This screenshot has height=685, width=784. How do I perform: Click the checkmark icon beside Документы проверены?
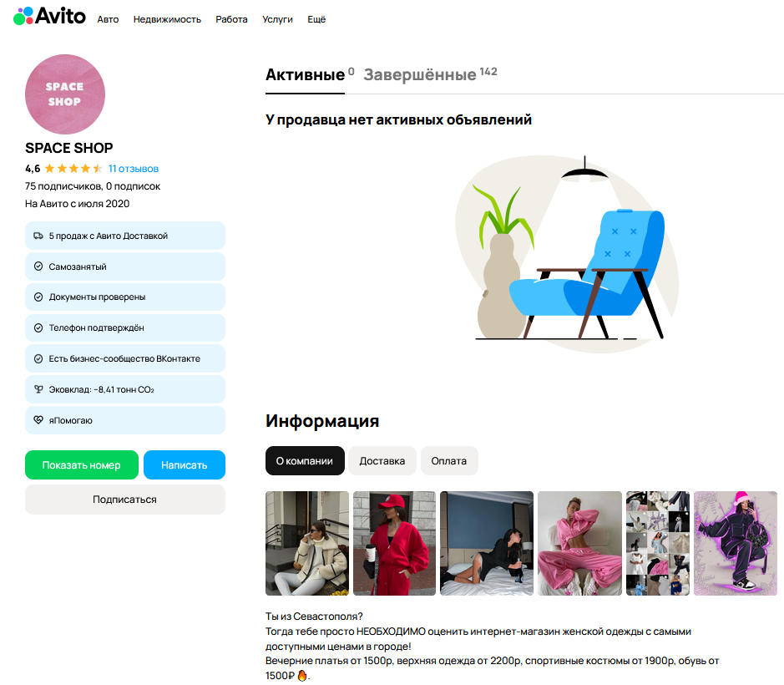[38, 297]
